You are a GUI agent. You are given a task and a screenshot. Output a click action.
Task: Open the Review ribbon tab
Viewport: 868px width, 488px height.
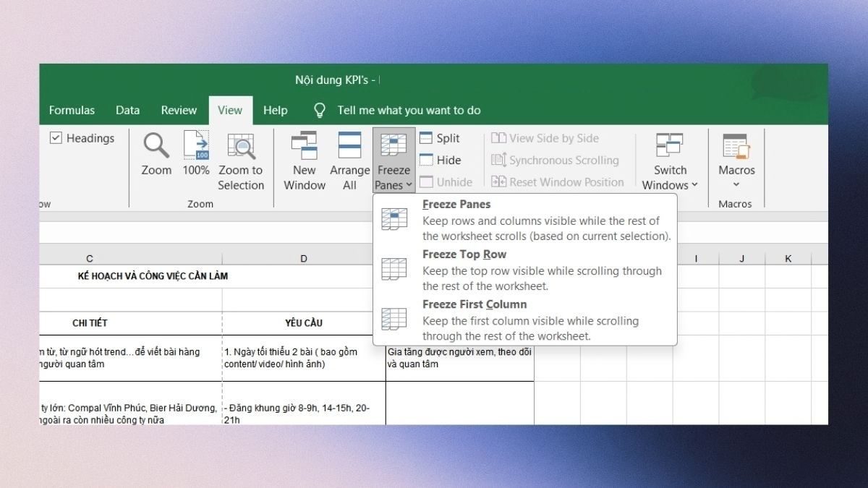pyautogui.click(x=179, y=110)
